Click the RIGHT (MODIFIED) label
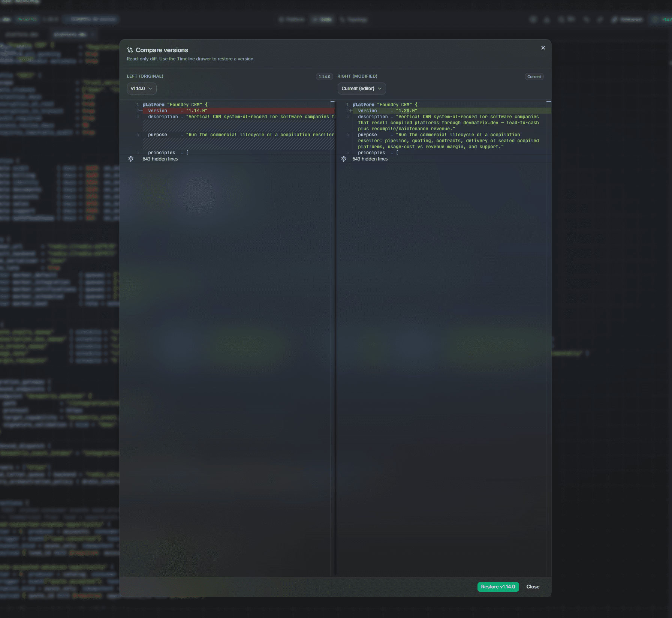This screenshot has width=672, height=618. (357, 76)
